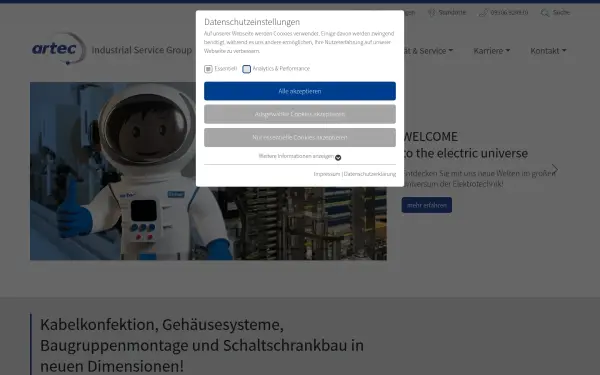Click the Standorte location pin icon
Viewport: 600px width, 375px height.
[x=432, y=13]
